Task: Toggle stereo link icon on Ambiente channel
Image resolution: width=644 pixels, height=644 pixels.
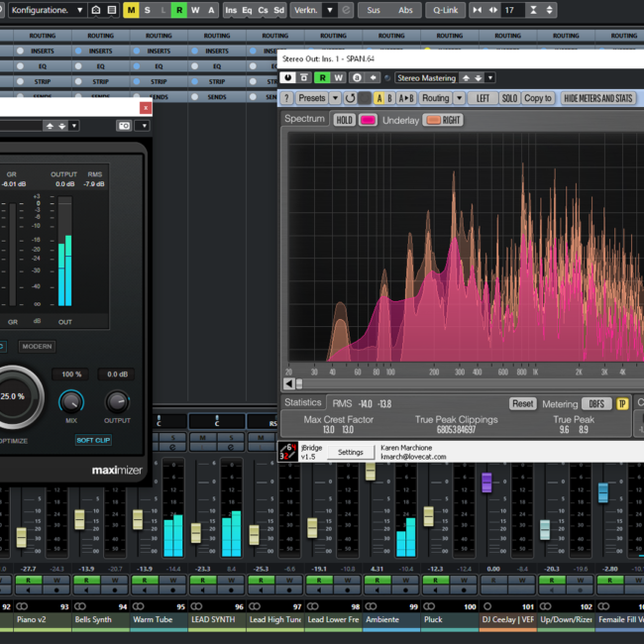Action: (x=371, y=606)
